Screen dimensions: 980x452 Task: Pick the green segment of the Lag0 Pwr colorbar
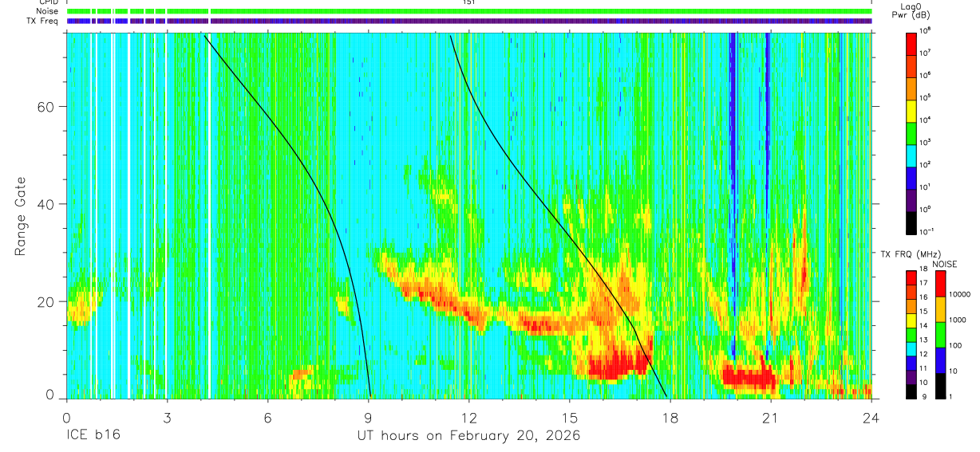click(912, 133)
